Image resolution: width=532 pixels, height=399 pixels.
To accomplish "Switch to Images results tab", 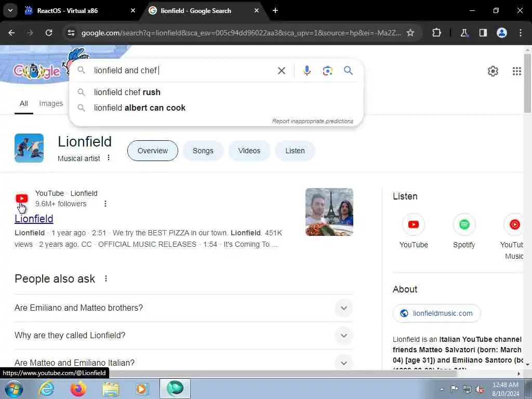I will coord(51,103).
